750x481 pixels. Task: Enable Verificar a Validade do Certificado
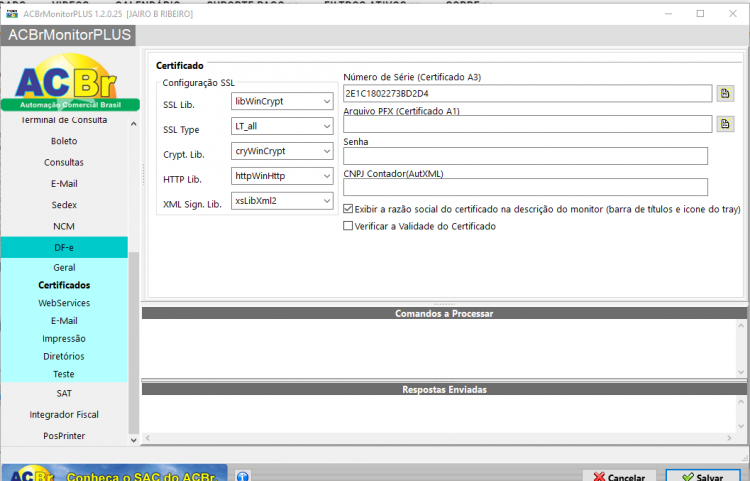(x=348, y=226)
